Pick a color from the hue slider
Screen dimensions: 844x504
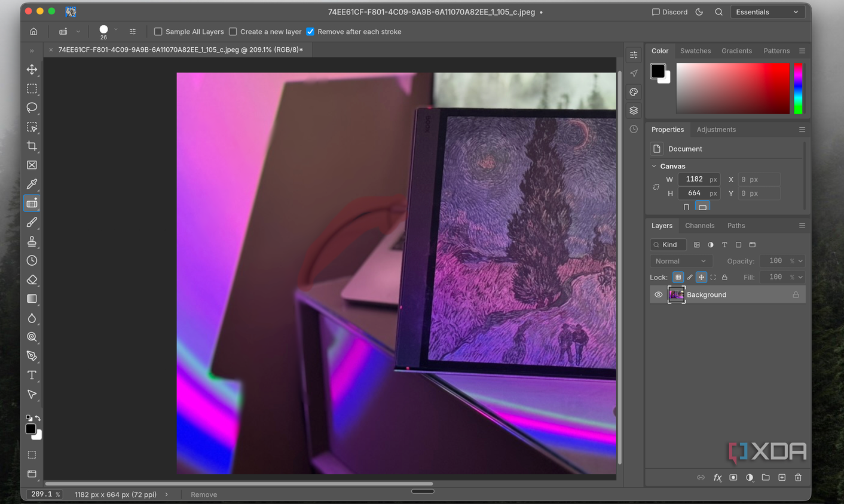pyautogui.click(x=798, y=88)
